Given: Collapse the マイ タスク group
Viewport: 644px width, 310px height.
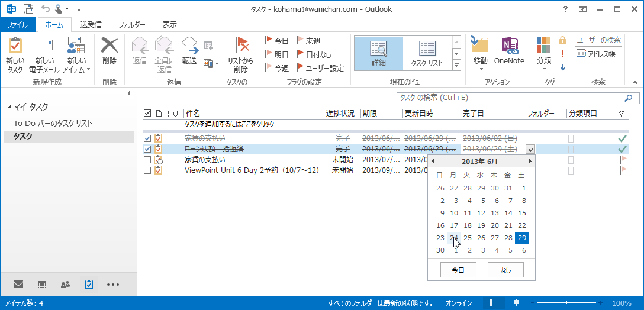Looking at the screenshot, I should (x=9, y=107).
